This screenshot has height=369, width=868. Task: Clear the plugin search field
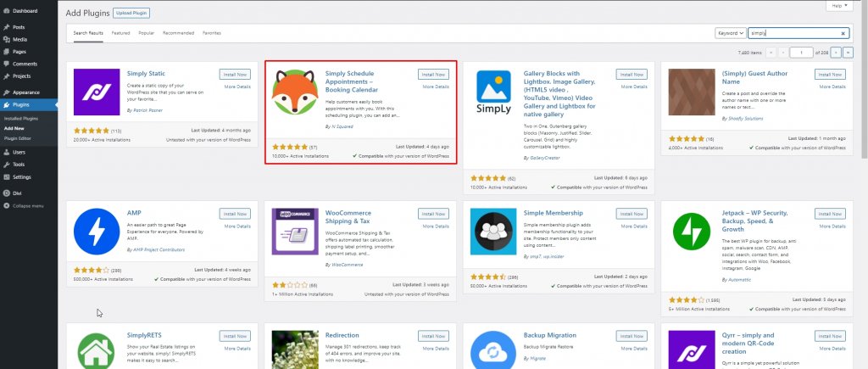[x=843, y=33]
